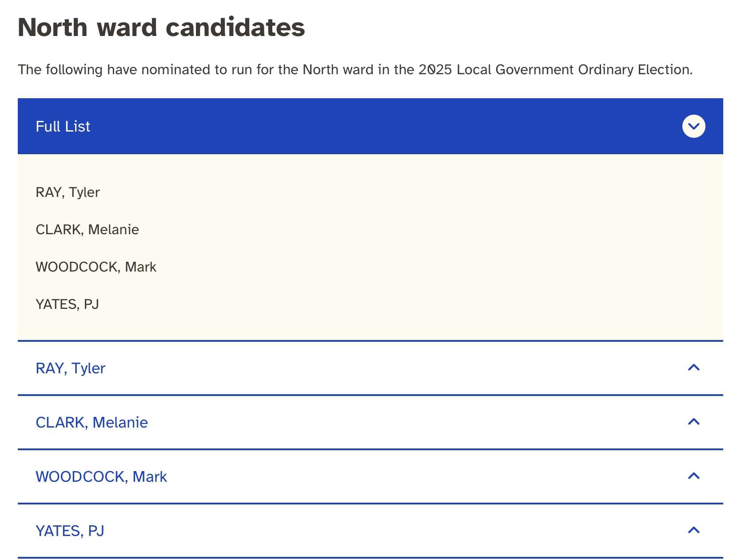Click the North ward candidates heading
Image resolution: width=741 pixels, height=560 pixels.
pyautogui.click(x=161, y=28)
